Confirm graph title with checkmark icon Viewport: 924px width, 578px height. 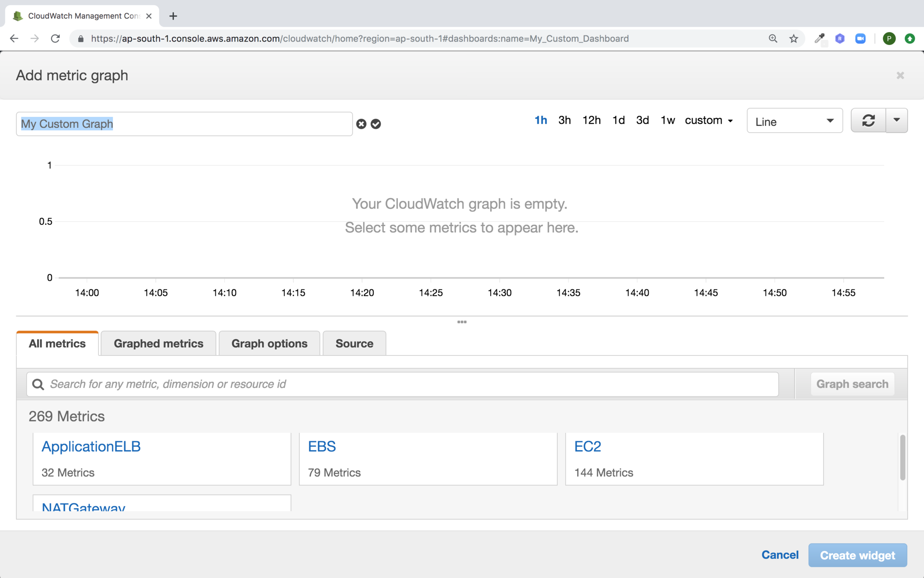[x=376, y=124]
